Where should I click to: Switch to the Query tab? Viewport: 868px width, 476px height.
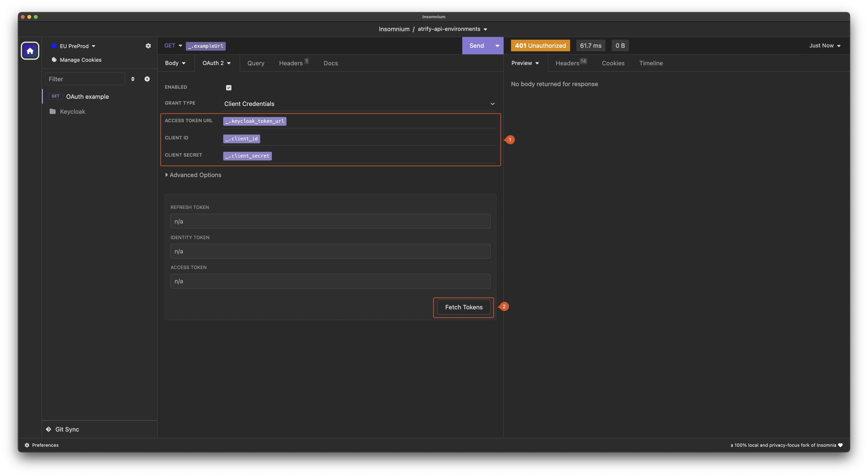pos(256,63)
